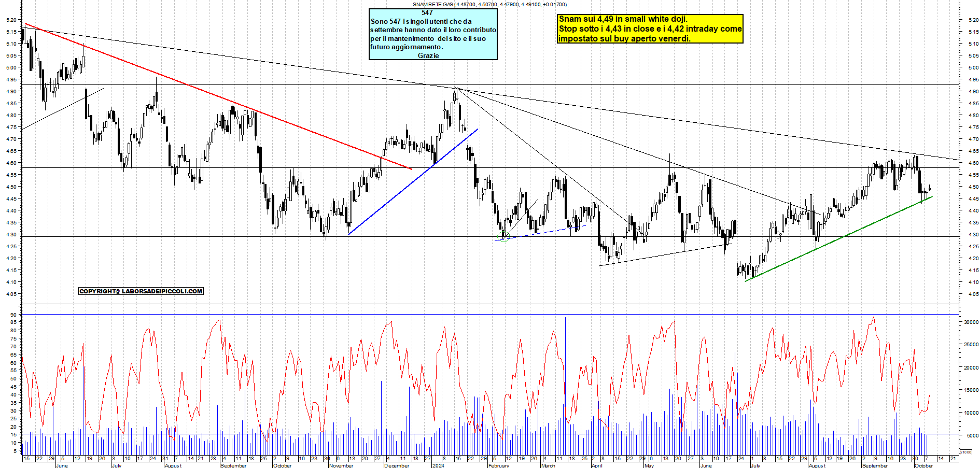Click the small green circle marker

click(x=503, y=237)
